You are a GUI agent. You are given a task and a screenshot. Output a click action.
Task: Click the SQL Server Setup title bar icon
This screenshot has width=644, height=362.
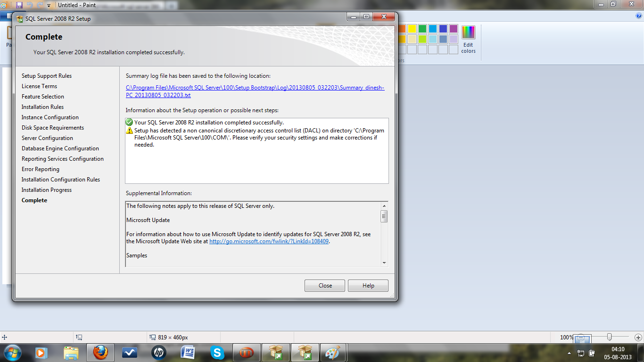(20, 19)
